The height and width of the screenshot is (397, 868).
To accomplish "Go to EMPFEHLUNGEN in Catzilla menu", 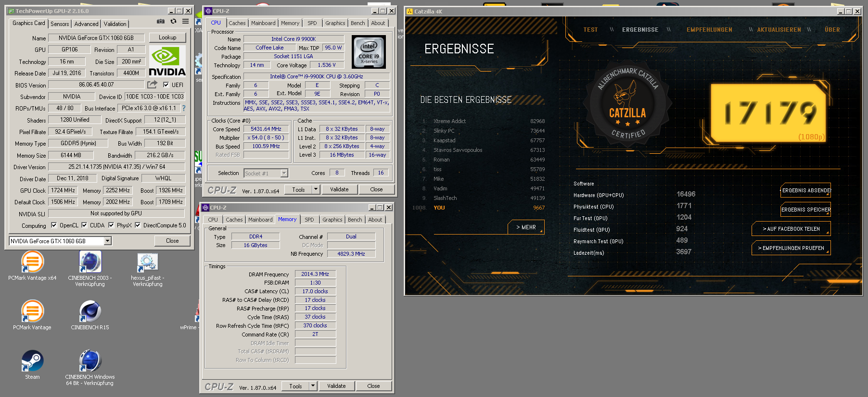I will pyautogui.click(x=709, y=30).
